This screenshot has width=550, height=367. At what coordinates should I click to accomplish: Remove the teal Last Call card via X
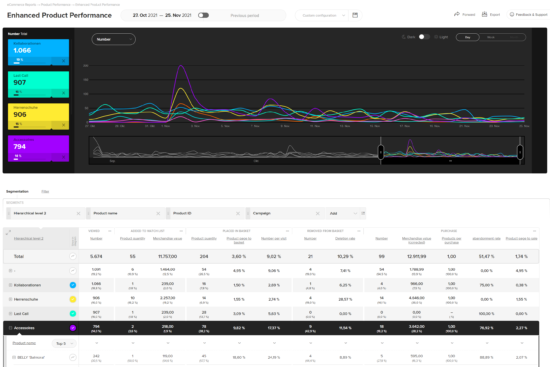tap(63, 93)
